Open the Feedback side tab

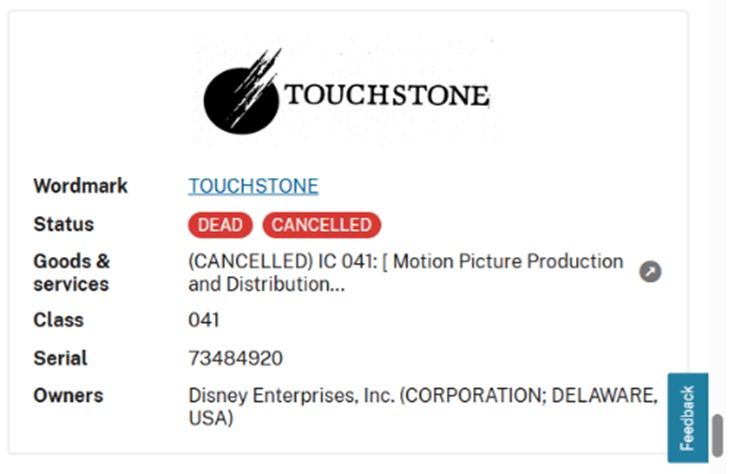[x=687, y=418]
